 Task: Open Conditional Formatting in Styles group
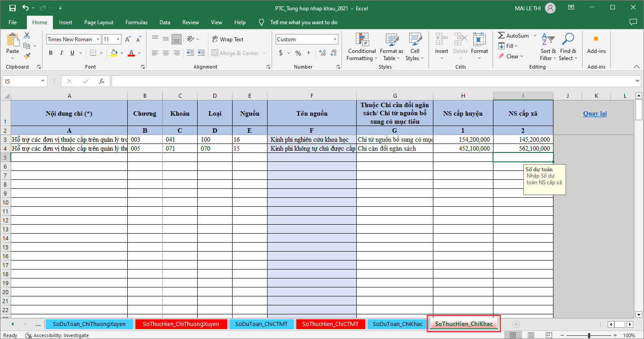coord(362,47)
